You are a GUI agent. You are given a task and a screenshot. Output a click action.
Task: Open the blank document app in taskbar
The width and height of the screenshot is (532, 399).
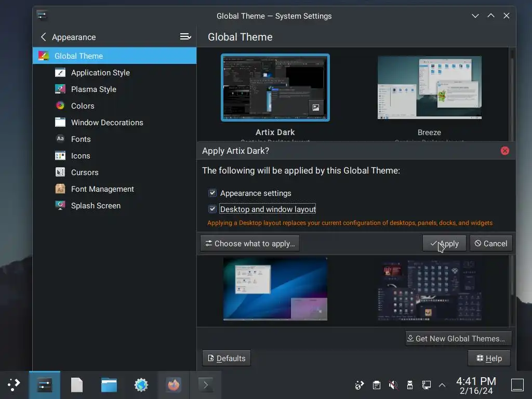77,385
